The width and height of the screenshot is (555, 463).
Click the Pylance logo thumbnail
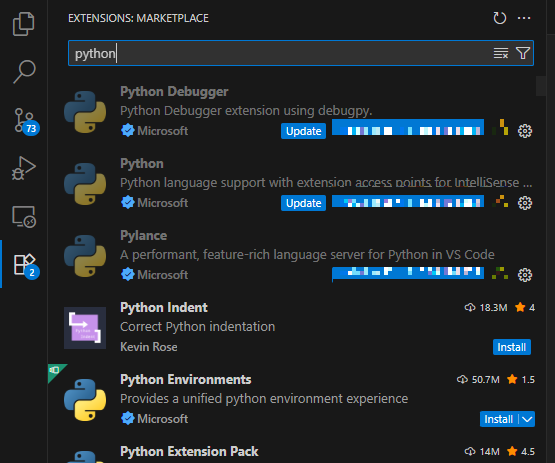(x=85, y=256)
